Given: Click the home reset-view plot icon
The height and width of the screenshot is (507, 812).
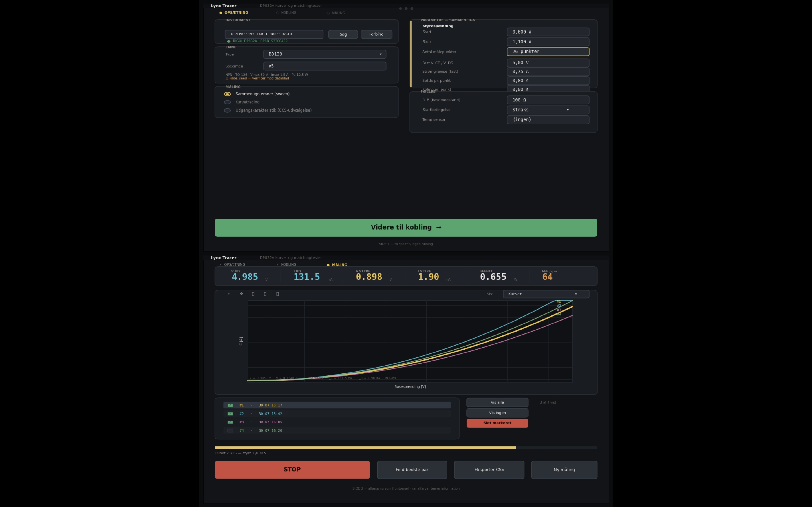Looking at the screenshot, I should coord(229,294).
